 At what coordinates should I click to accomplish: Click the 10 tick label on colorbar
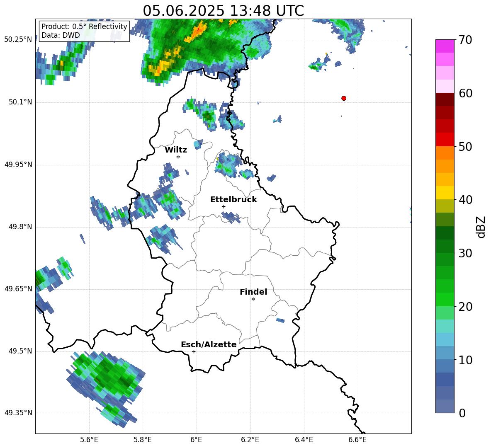[465, 360]
